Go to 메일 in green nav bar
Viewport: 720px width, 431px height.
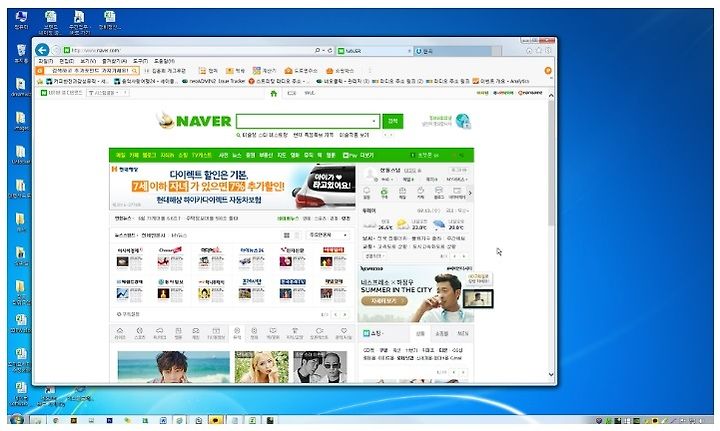click(120, 155)
